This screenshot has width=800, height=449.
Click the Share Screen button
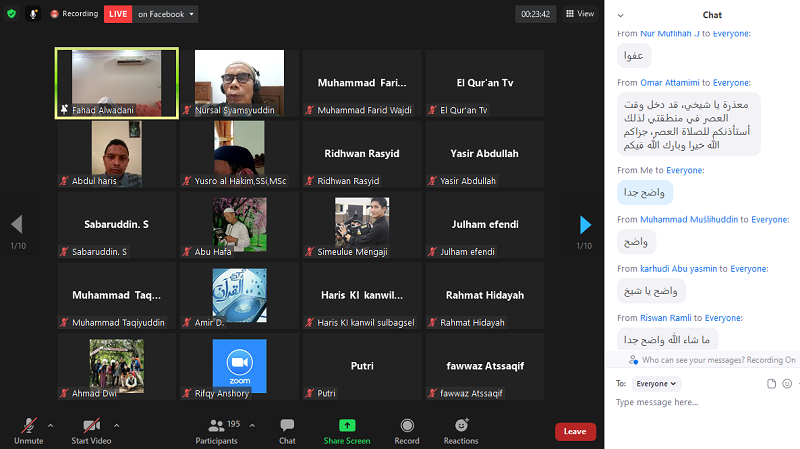[x=347, y=431]
